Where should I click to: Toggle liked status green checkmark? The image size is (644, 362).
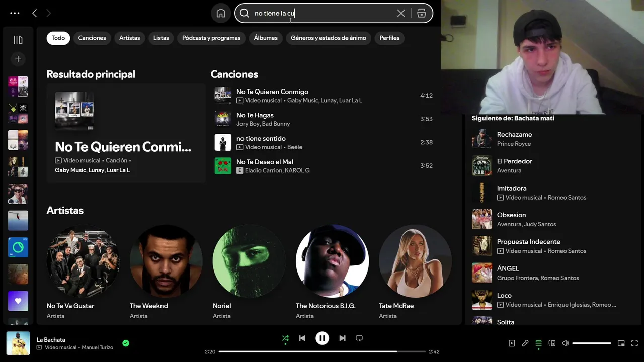tap(126, 343)
